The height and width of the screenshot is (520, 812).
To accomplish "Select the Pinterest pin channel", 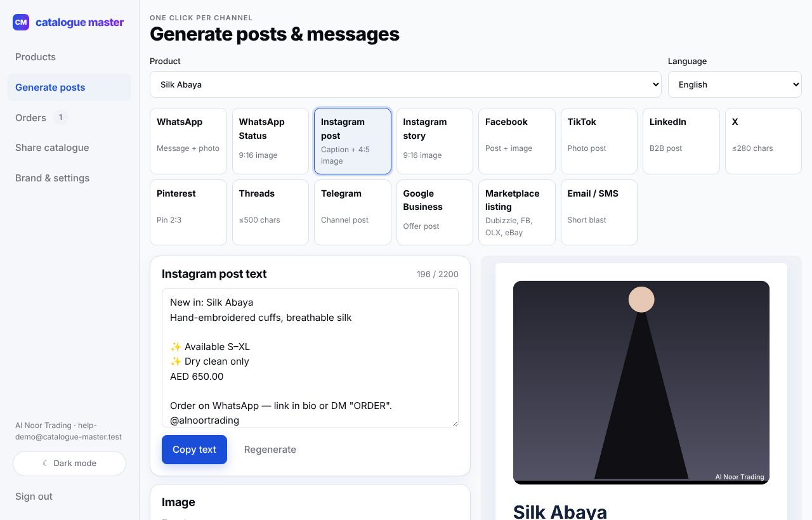I will coord(188,212).
